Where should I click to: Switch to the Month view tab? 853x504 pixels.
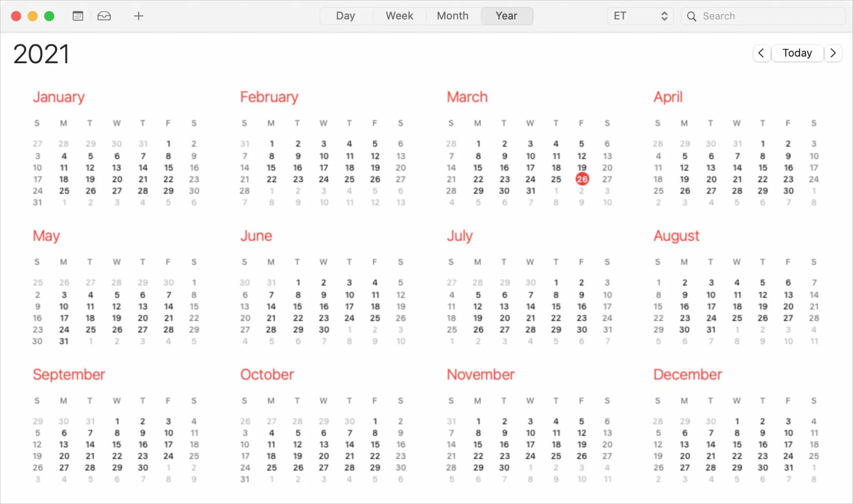click(452, 16)
